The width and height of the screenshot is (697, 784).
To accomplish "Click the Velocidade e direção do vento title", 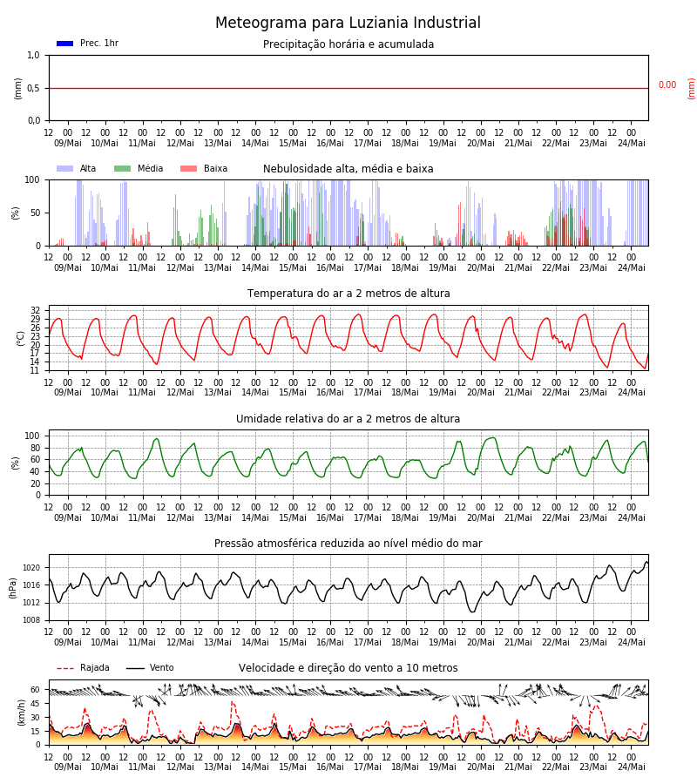I will coord(348,668).
